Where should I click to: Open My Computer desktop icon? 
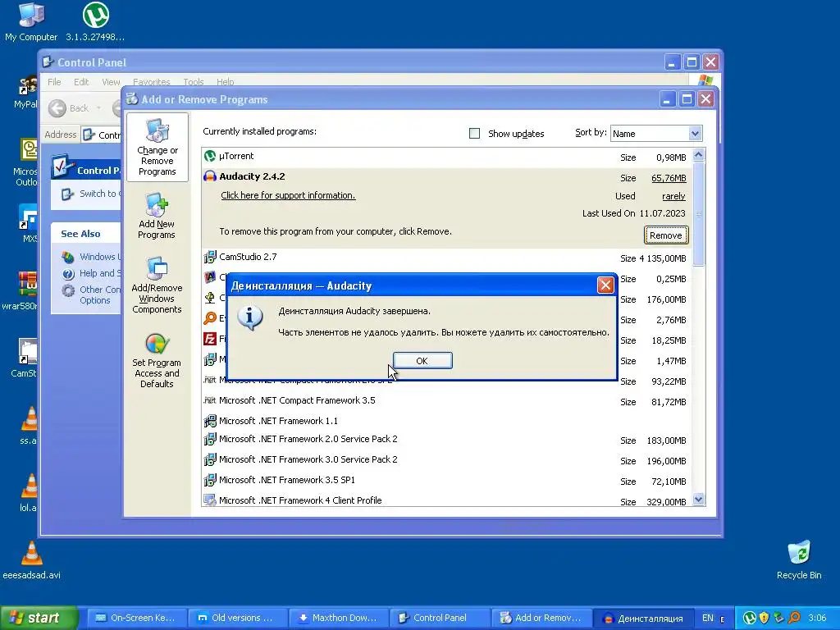tap(31, 22)
